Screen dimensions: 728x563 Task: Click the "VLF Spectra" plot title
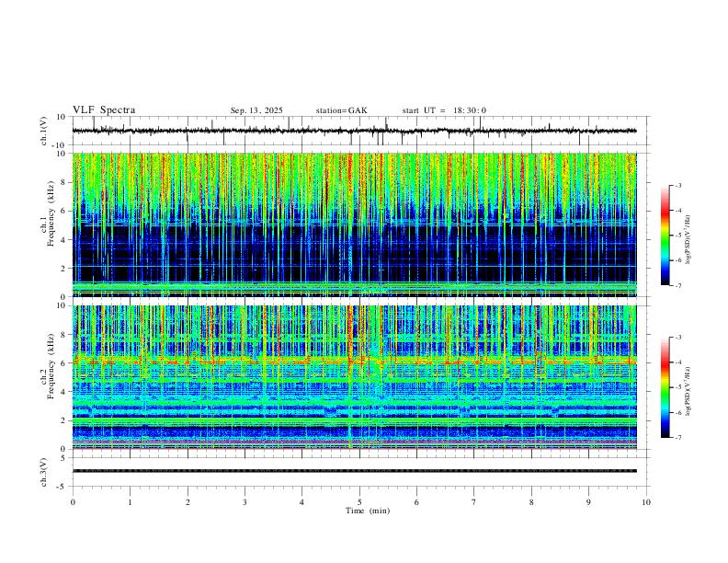click(x=104, y=110)
